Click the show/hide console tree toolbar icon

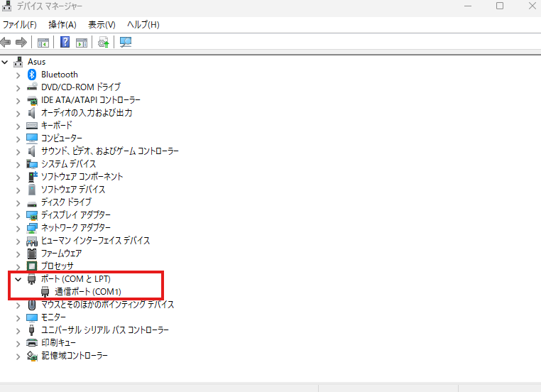click(x=43, y=42)
